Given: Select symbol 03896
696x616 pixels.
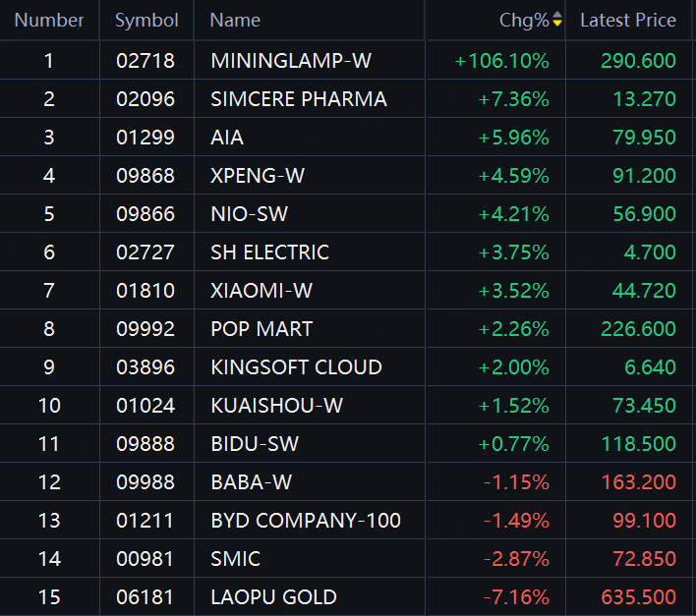Looking at the screenshot, I should (145, 367).
